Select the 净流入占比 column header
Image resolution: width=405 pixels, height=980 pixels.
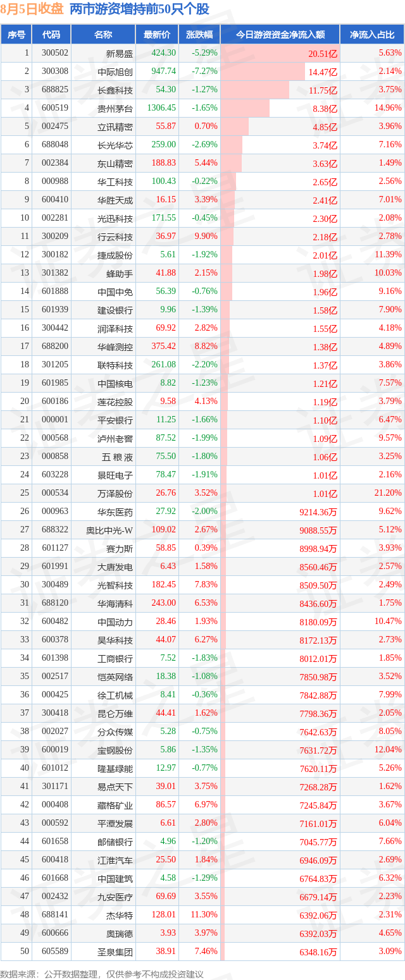click(372, 35)
